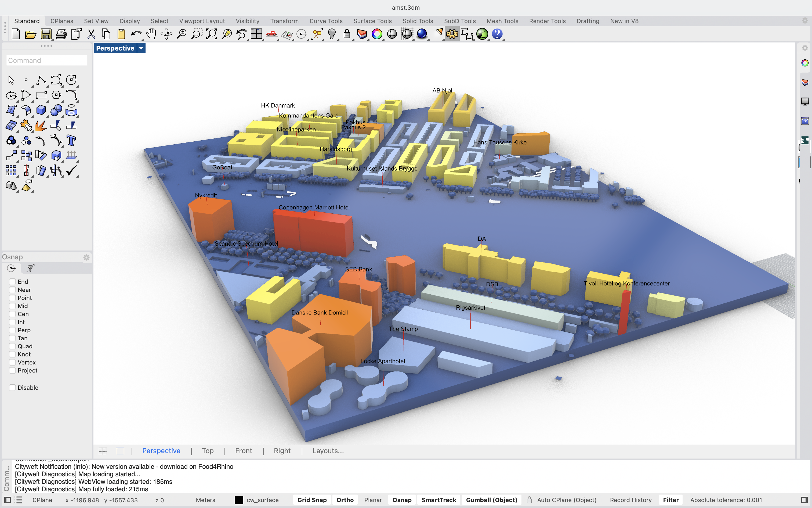Open Options with the gears icon
812x508 pixels.
[x=452, y=34]
